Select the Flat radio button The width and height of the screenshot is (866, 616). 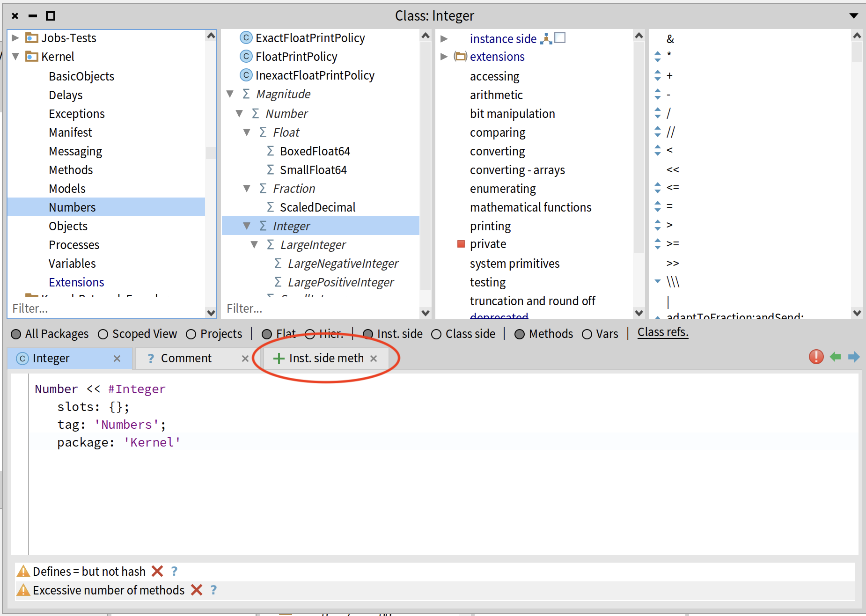click(x=267, y=334)
